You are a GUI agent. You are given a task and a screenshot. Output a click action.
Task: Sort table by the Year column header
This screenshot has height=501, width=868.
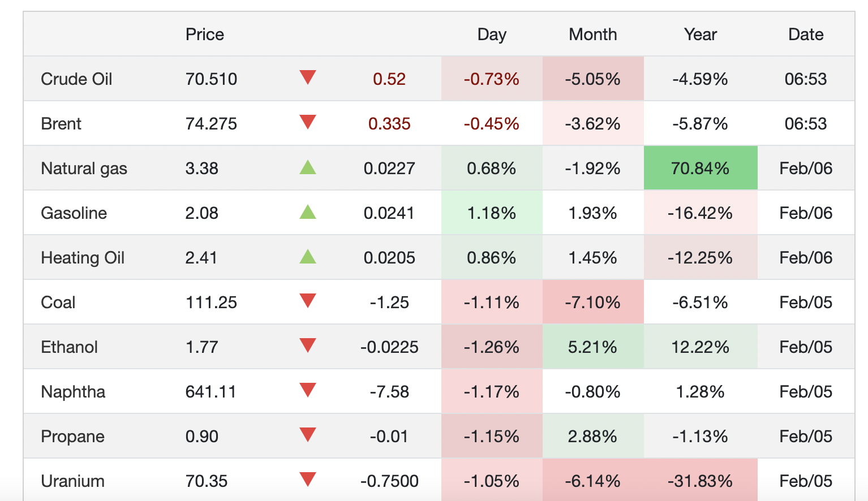point(701,34)
